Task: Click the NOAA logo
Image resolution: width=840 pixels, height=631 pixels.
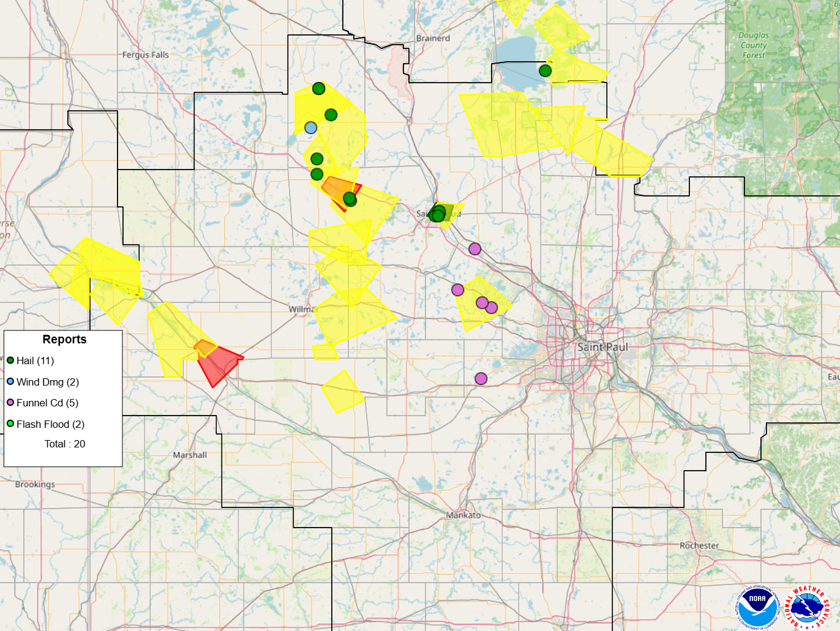Action: click(757, 607)
